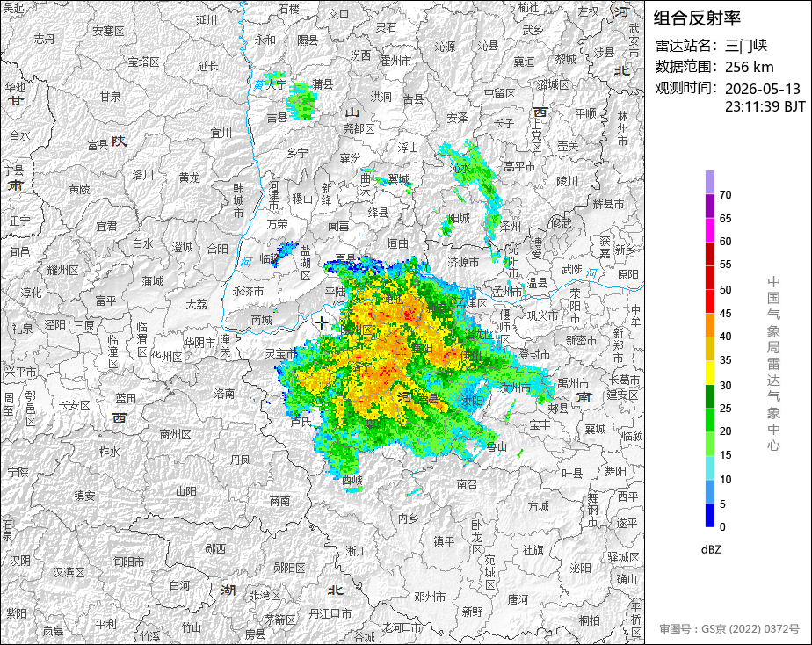Image resolution: width=812 pixels, height=645 pixels.
Task: Click the 万荣 map label
Action: tap(277, 224)
